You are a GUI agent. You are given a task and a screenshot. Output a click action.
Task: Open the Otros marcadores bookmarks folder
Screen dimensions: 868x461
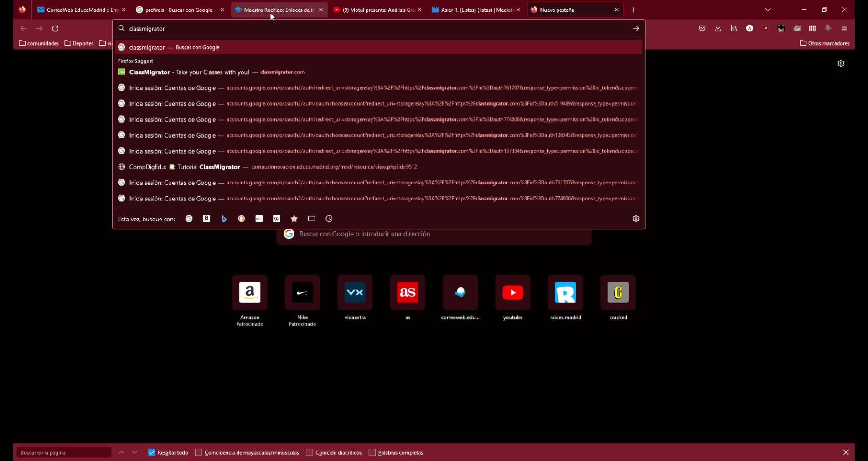[824, 43]
